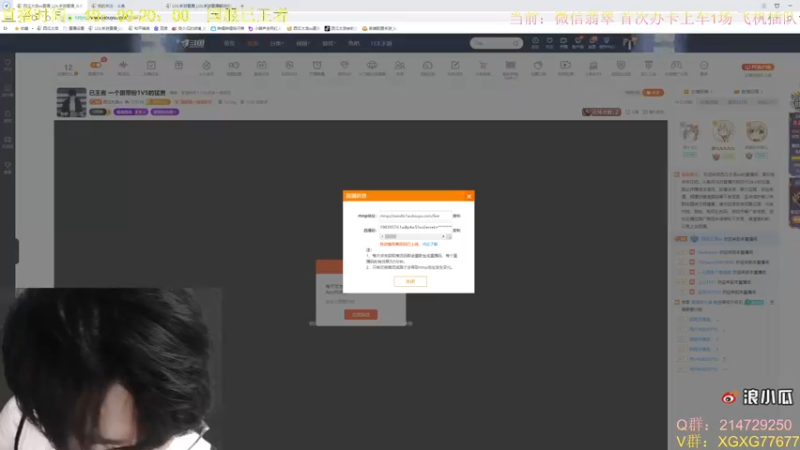
Task: Open the alarm clock icon in toolbar
Action: click(x=317, y=65)
